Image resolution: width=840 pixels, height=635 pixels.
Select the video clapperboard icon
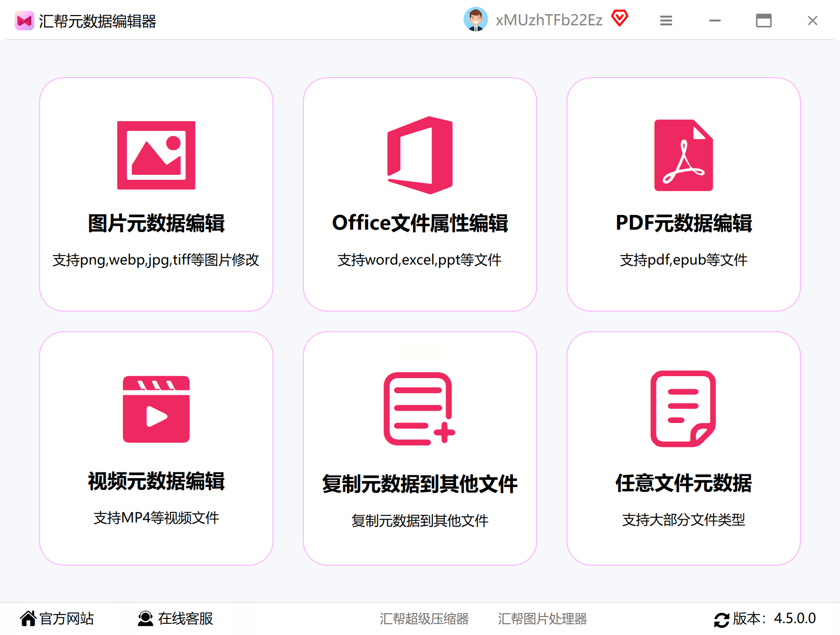point(156,409)
